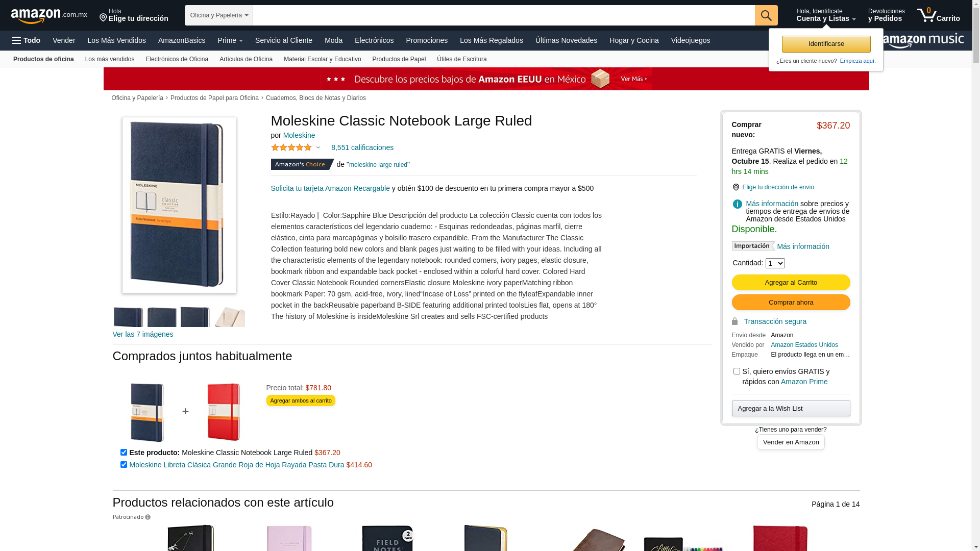
Task: Open the Cantidad quantity dropdown
Action: pos(775,263)
